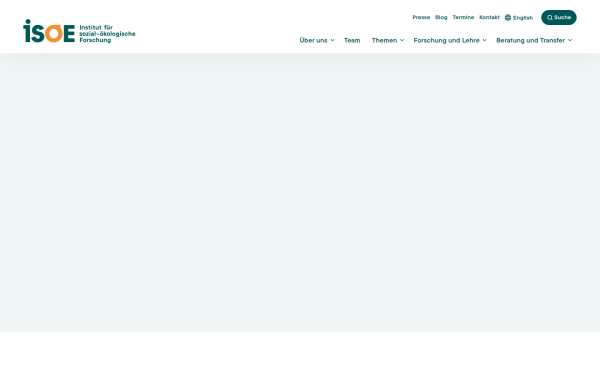Go to the Termine page
The height and width of the screenshot is (375, 600).
pos(463,17)
